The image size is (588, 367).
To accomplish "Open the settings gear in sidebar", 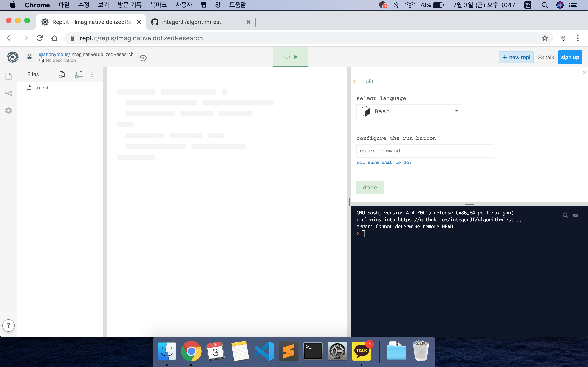I will point(8,110).
